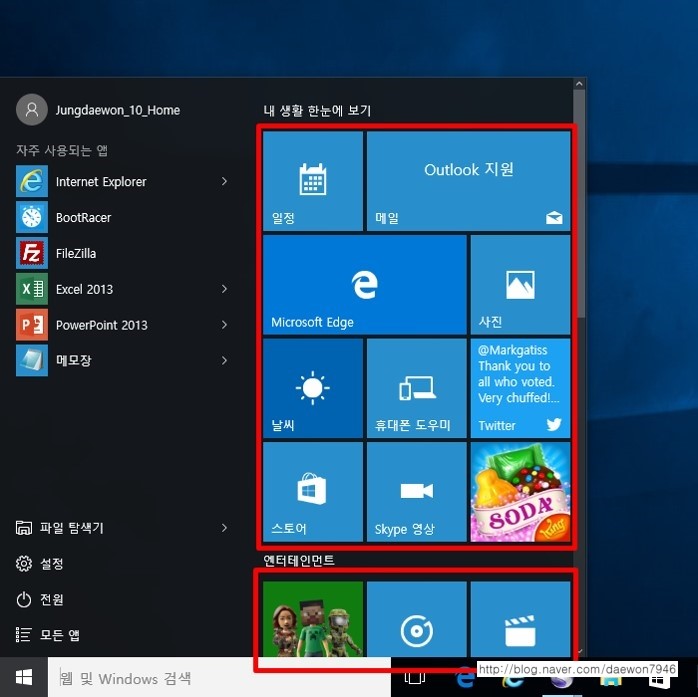
Task: Open Edge from the taskbar
Action: coord(464,678)
